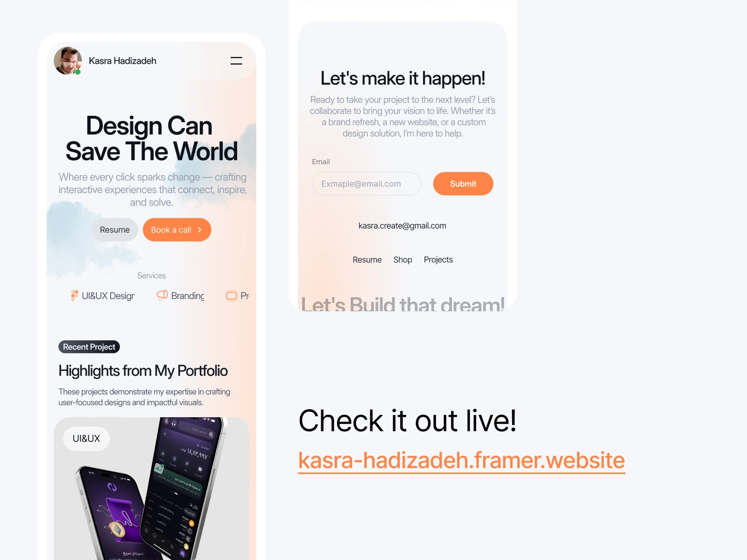
Task: Click the Figma icon beside UI&UX Design
Action: pyautogui.click(x=75, y=295)
